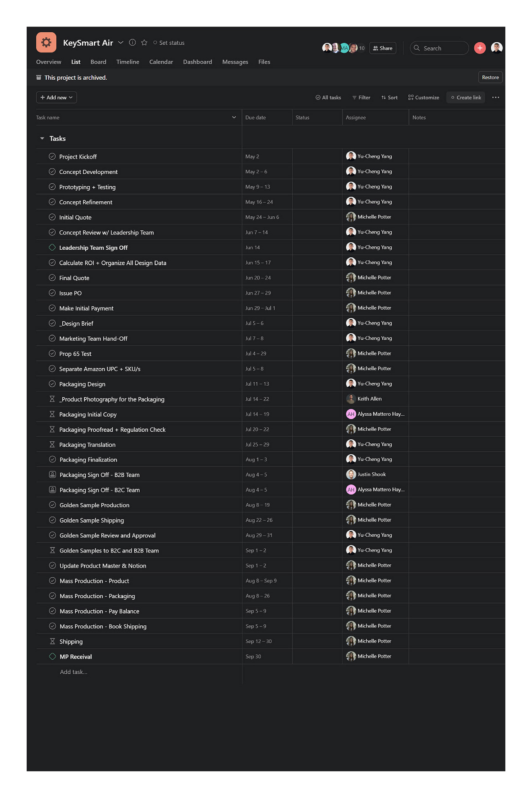Switch to the Dashboard tab
This screenshot has height=798, width=532.
tap(198, 62)
